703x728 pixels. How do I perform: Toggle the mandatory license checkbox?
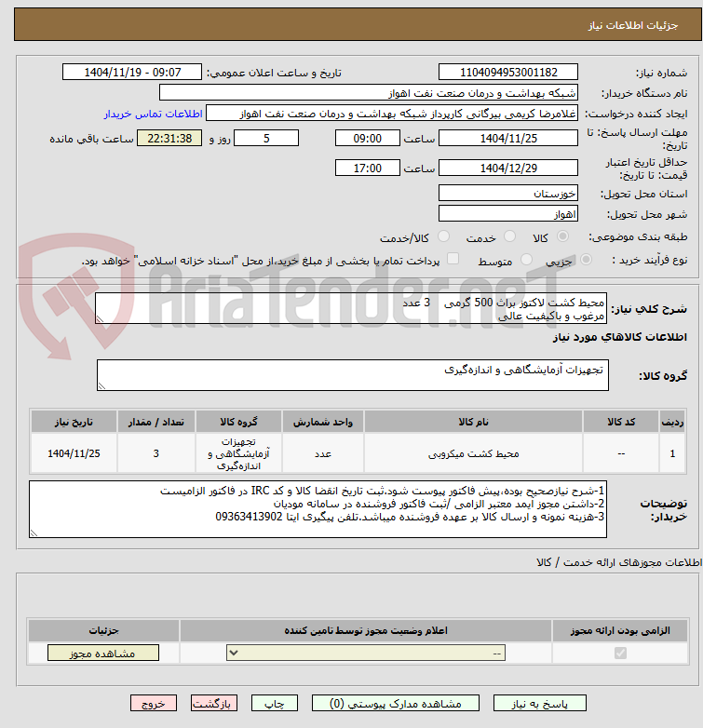tap(620, 654)
